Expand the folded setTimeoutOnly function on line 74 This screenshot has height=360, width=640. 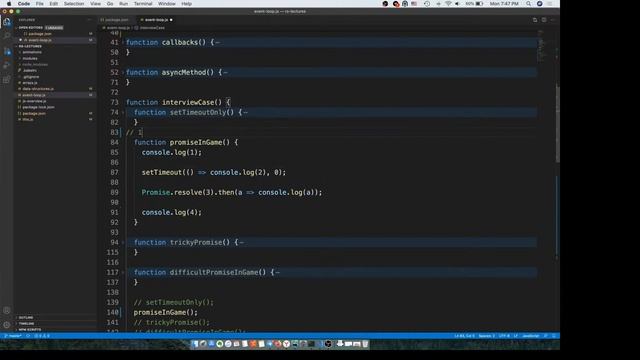point(122,112)
